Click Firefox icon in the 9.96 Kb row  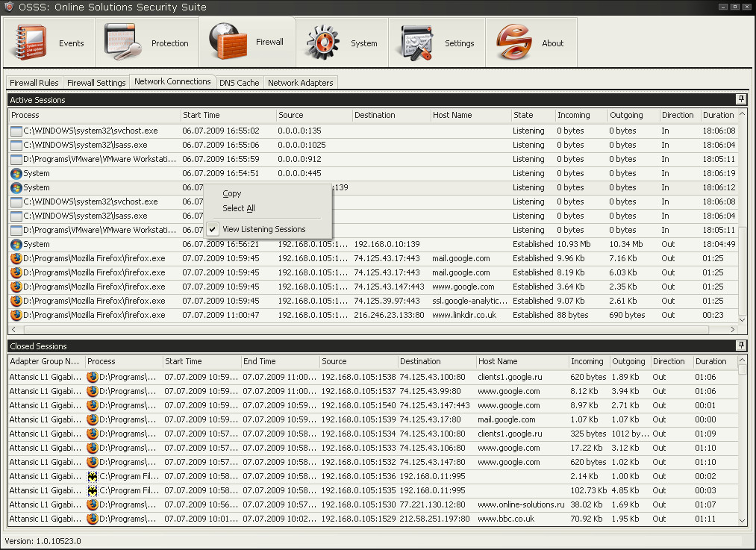[16, 258]
